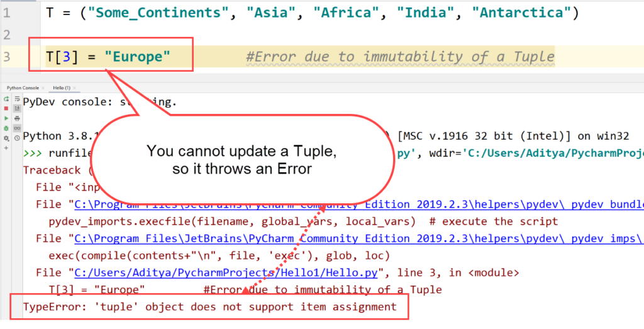644x329 pixels.
Task: Close the Python Console tab
Action: coord(43,88)
